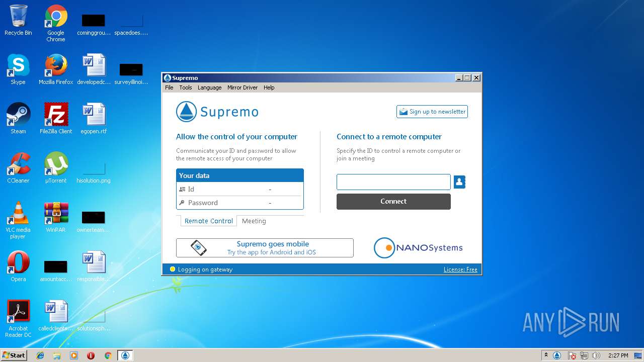This screenshot has width=644, height=362.
Task: Click the Supremo logo in the window
Action: click(217, 112)
